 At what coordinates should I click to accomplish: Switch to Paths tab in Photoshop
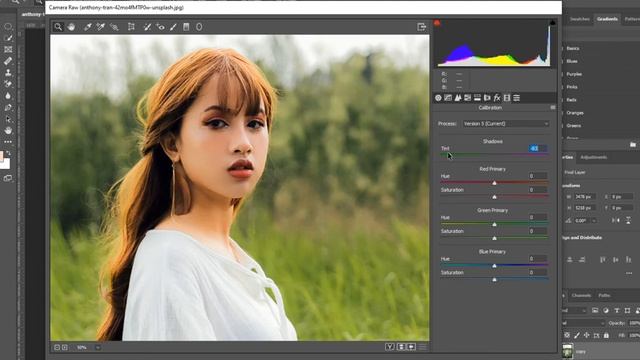click(x=604, y=295)
